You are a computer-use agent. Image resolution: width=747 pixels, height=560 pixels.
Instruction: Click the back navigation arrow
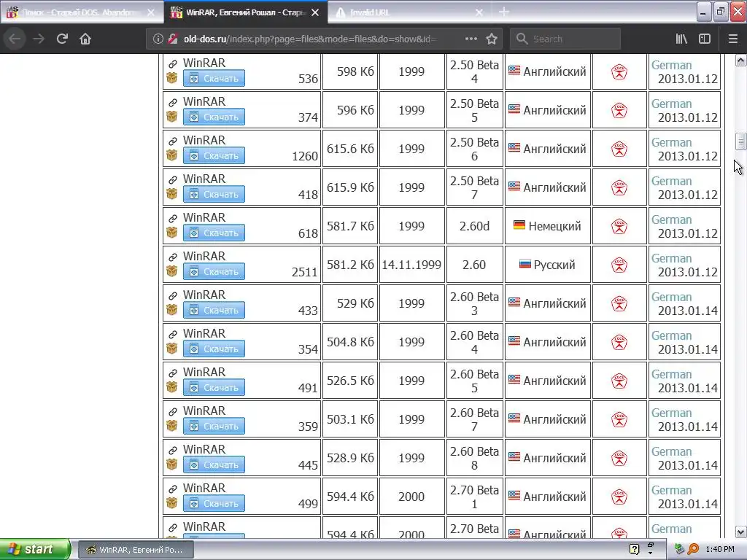point(15,39)
